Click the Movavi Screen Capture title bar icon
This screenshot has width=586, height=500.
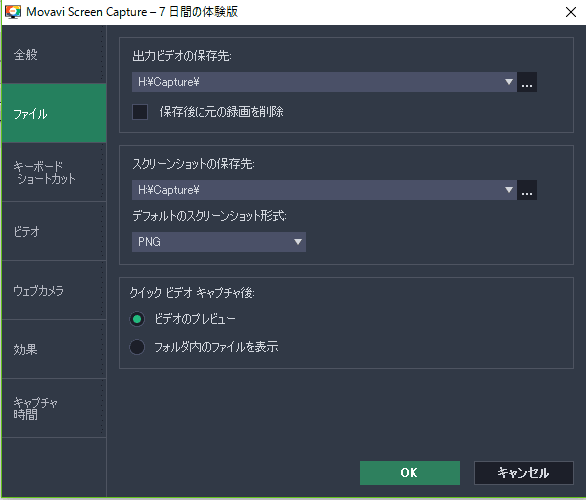(13, 12)
